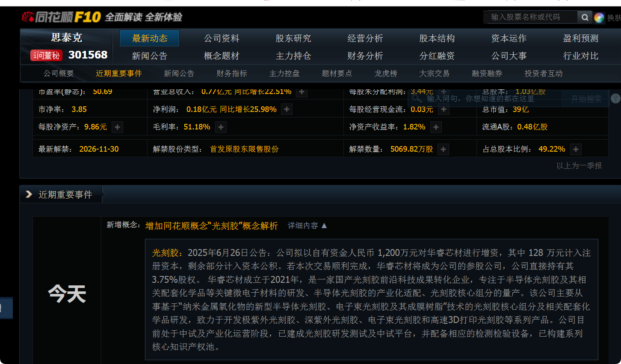Open 股东研究 tab
This screenshot has height=364, width=621.
click(x=293, y=38)
